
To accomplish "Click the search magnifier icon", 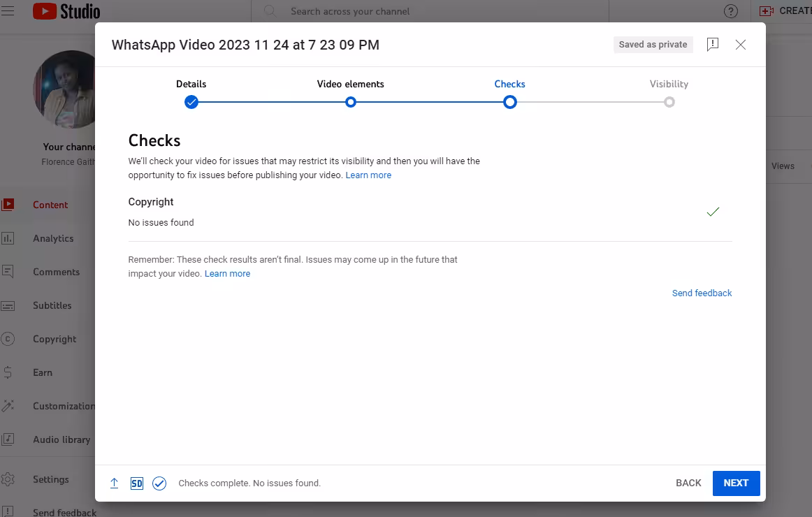I will coord(270,11).
